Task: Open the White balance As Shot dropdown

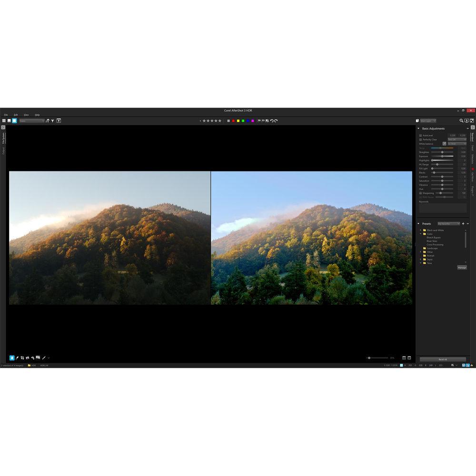Action: [x=457, y=144]
